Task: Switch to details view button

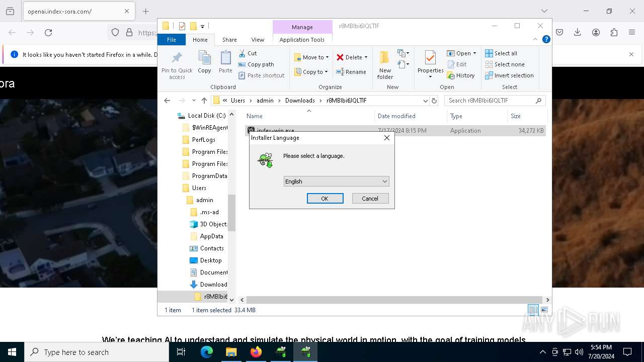Action: [x=533, y=310]
